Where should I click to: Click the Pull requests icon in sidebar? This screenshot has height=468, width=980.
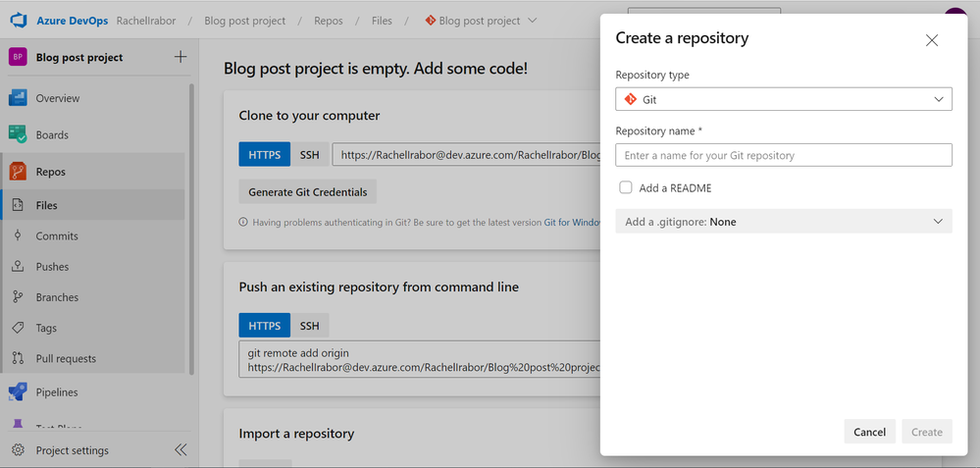(x=18, y=358)
